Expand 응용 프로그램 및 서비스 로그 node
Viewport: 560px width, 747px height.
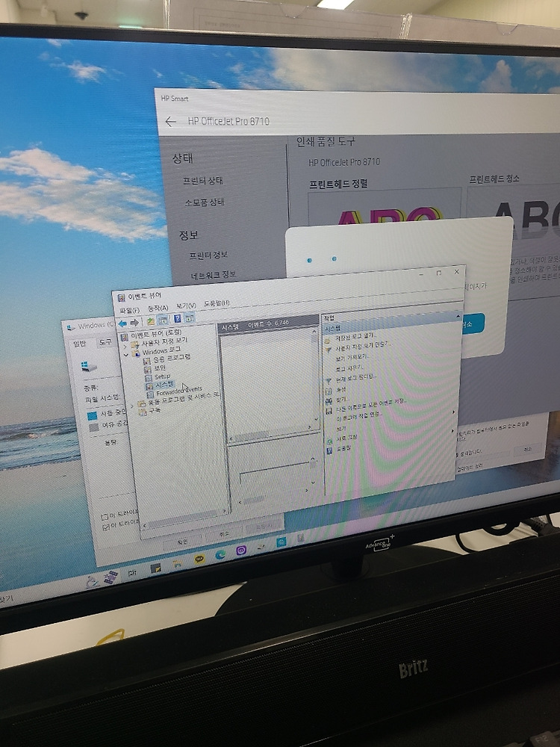point(132,406)
